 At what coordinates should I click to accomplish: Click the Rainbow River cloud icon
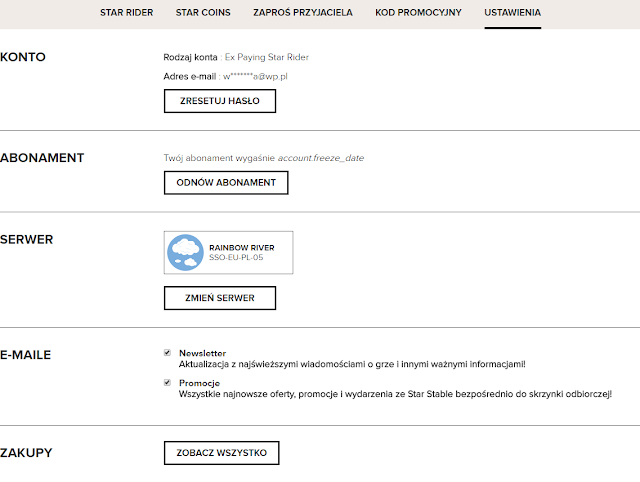[x=185, y=253]
